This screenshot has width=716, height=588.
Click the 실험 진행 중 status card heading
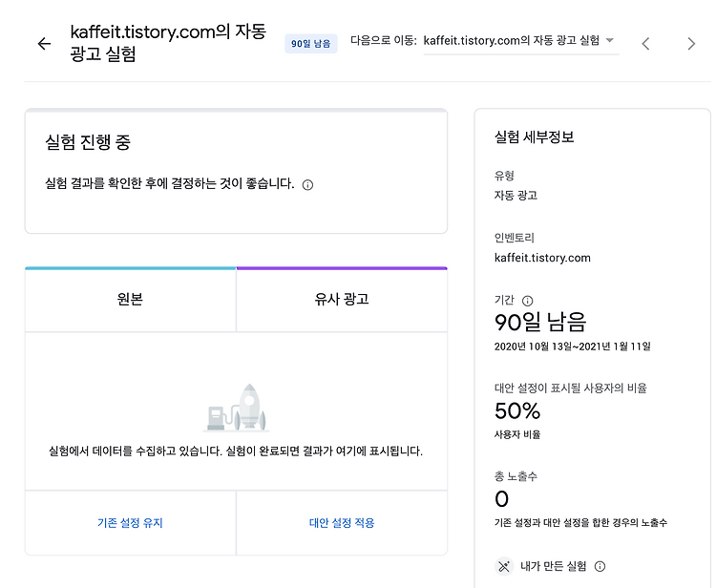pos(88,142)
